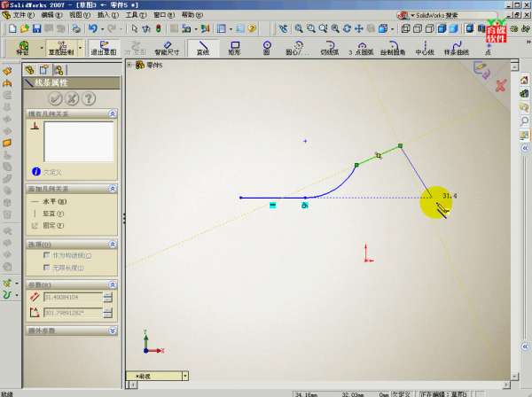The image size is (532, 397).
Task: Collapse the 添加几何关系 section
Action: tap(112, 189)
